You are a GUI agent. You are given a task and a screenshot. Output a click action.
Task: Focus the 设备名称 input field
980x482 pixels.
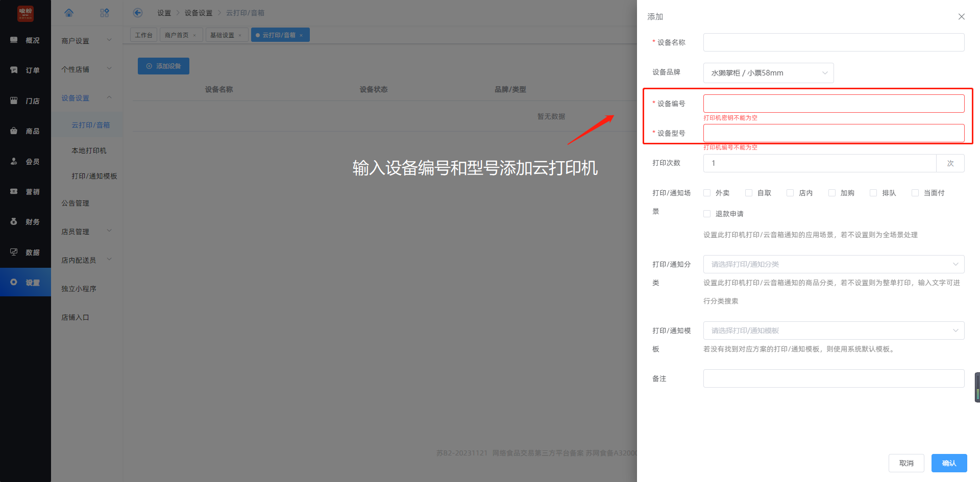[834, 42]
